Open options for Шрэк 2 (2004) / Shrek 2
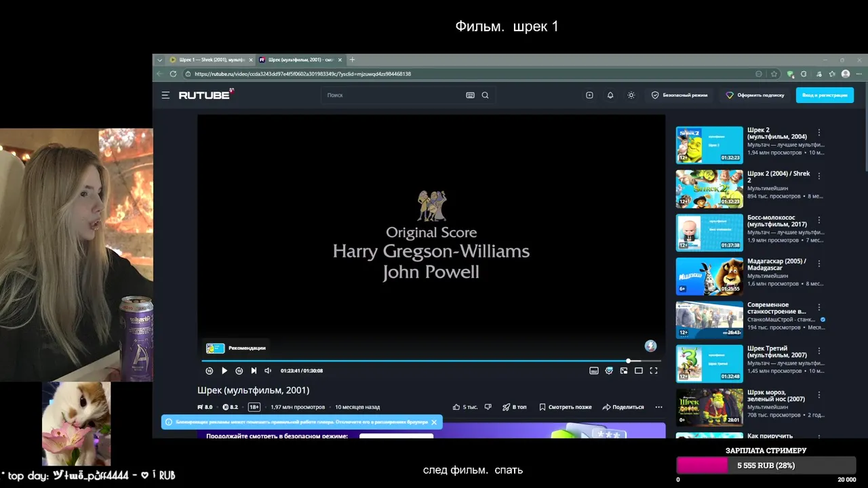 819,176
